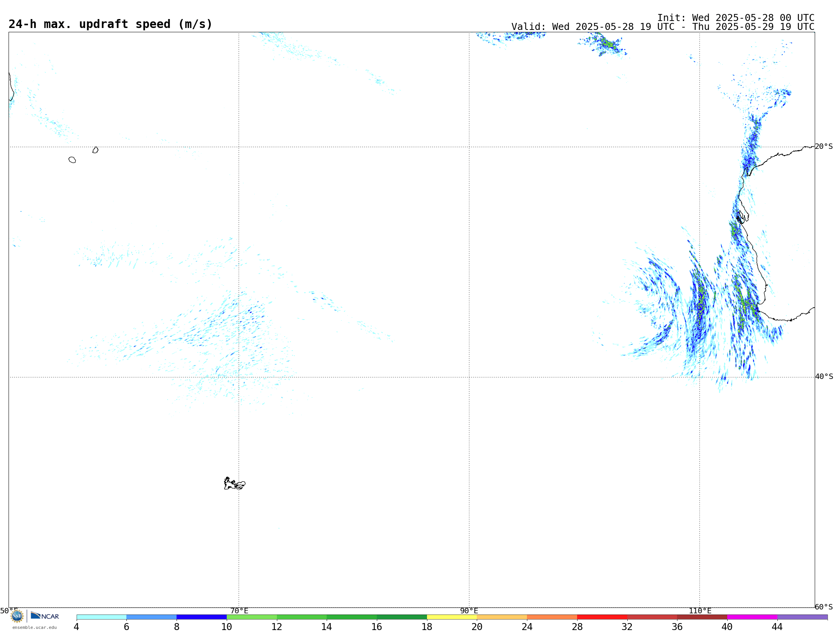Click the Mauritius island outline at 20°S
840x632 pixels.
point(95,150)
